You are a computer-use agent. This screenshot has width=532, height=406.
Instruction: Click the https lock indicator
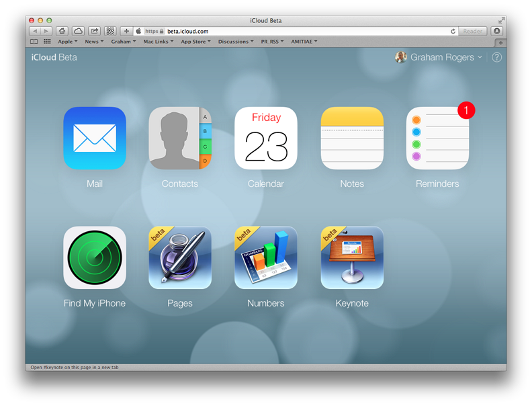click(154, 31)
